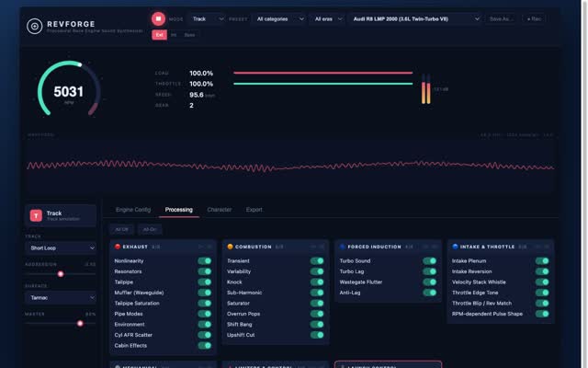Disable the Turbo Lag toggle
The height and width of the screenshot is (368, 588).
tap(430, 271)
